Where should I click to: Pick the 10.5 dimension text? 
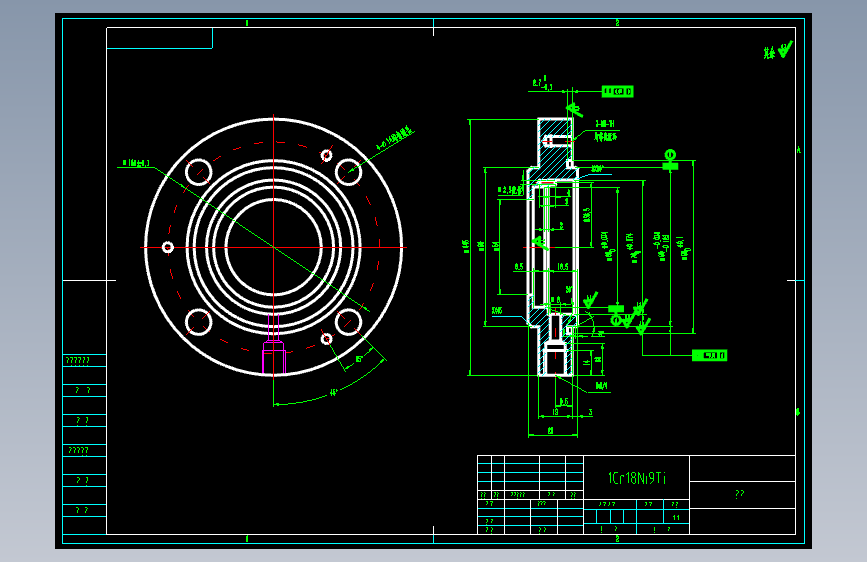coord(563,267)
